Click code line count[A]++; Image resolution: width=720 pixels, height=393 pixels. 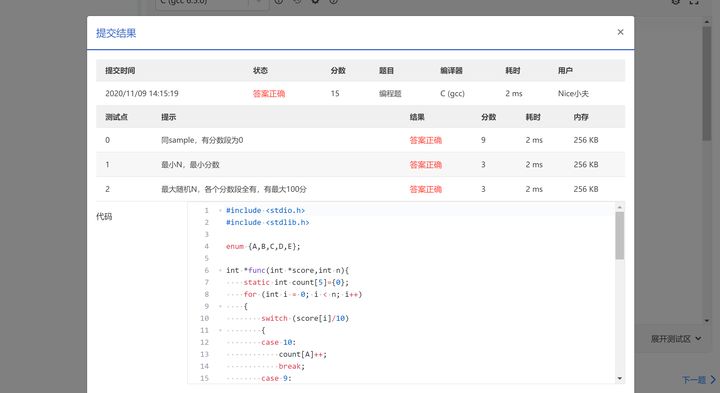click(303, 354)
